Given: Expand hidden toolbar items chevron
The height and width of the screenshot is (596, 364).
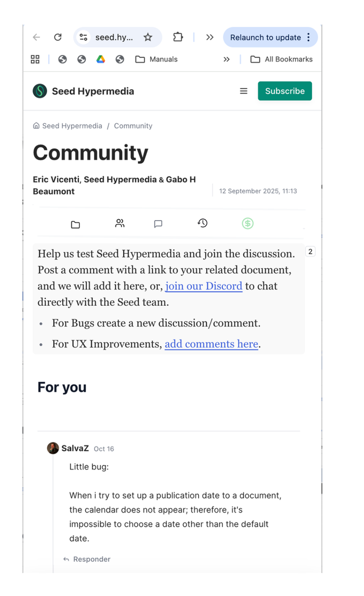Looking at the screenshot, I should coord(209,38).
